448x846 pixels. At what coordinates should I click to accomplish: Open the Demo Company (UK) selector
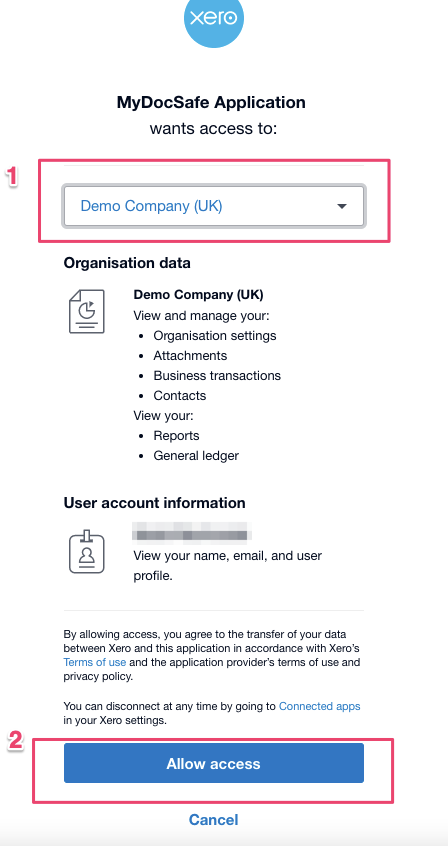point(214,206)
